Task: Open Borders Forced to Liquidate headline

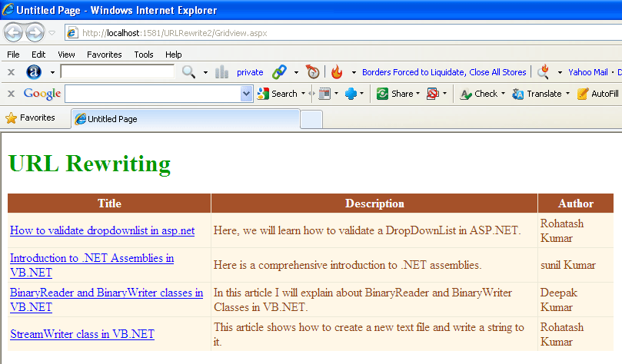Action: 444,72
